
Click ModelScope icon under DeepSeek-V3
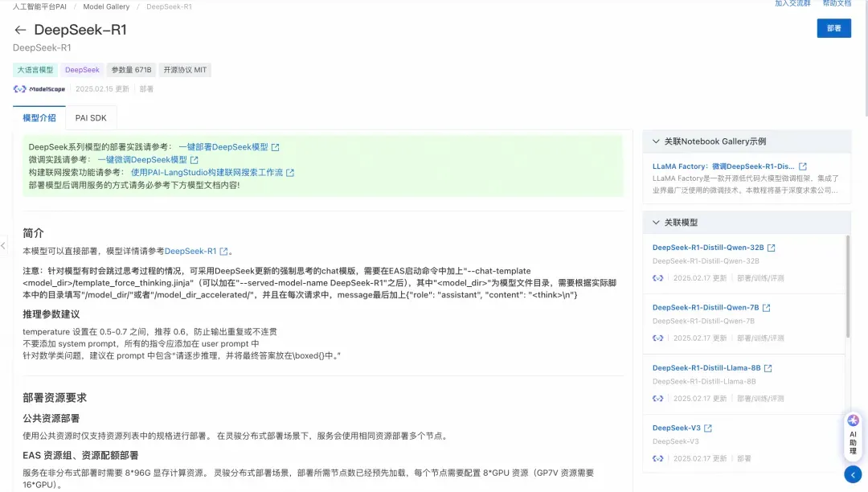pyautogui.click(x=657, y=458)
